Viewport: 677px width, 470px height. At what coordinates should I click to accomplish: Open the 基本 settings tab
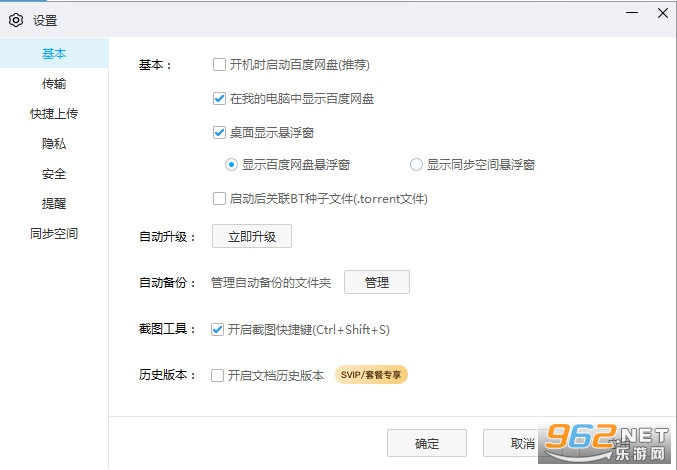click(54, 54)
